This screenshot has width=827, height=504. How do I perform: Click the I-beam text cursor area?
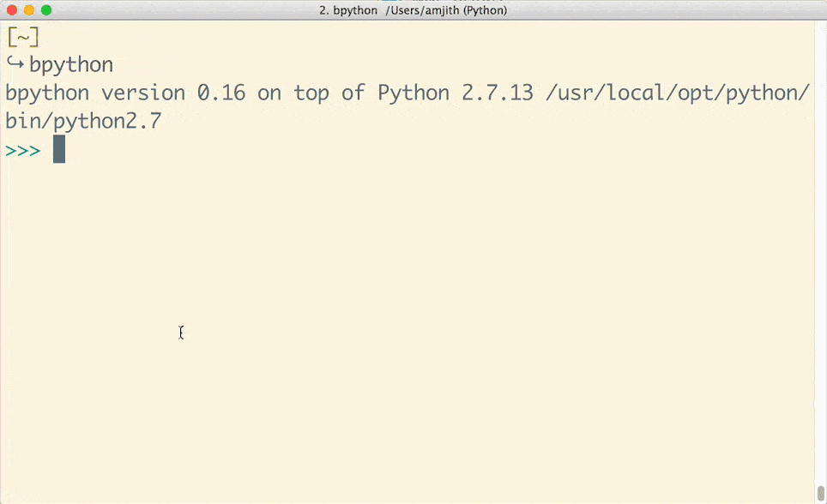181,333
